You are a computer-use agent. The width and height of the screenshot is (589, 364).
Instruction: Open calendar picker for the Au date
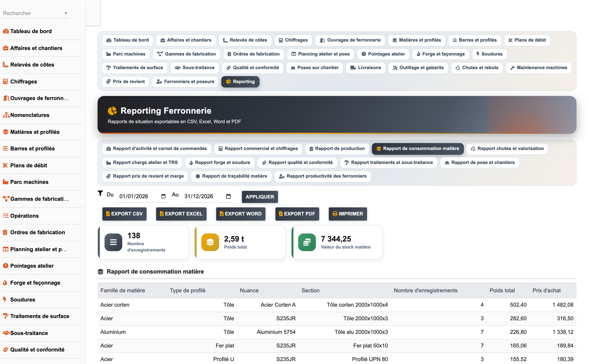(x=229, y=197)
